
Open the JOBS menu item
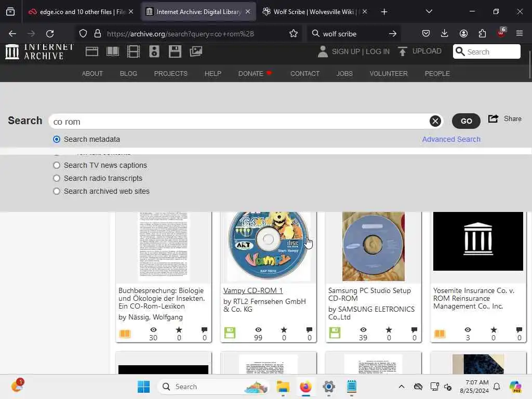344,74
